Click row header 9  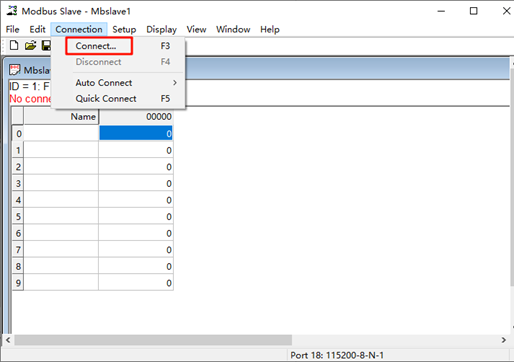click(18, 283)
